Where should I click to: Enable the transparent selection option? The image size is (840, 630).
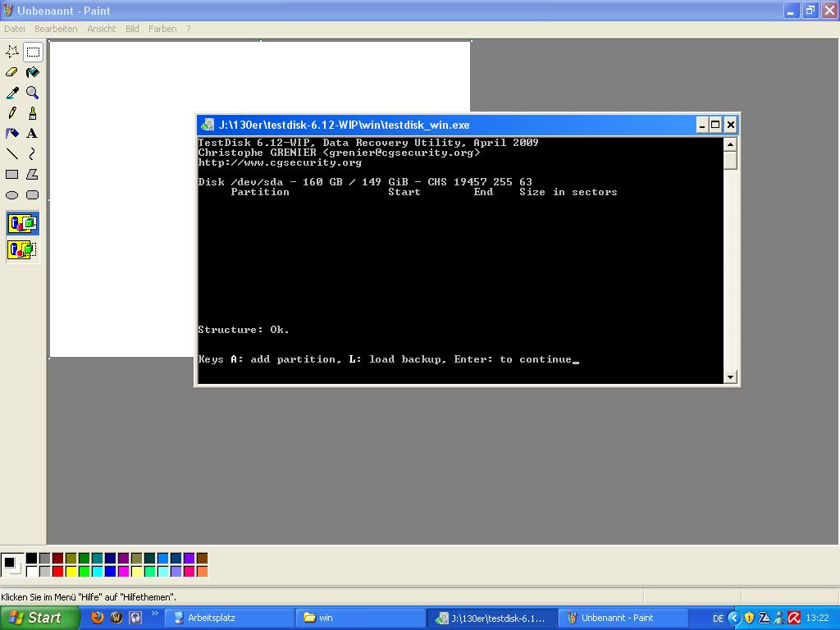tap(22, 249)
